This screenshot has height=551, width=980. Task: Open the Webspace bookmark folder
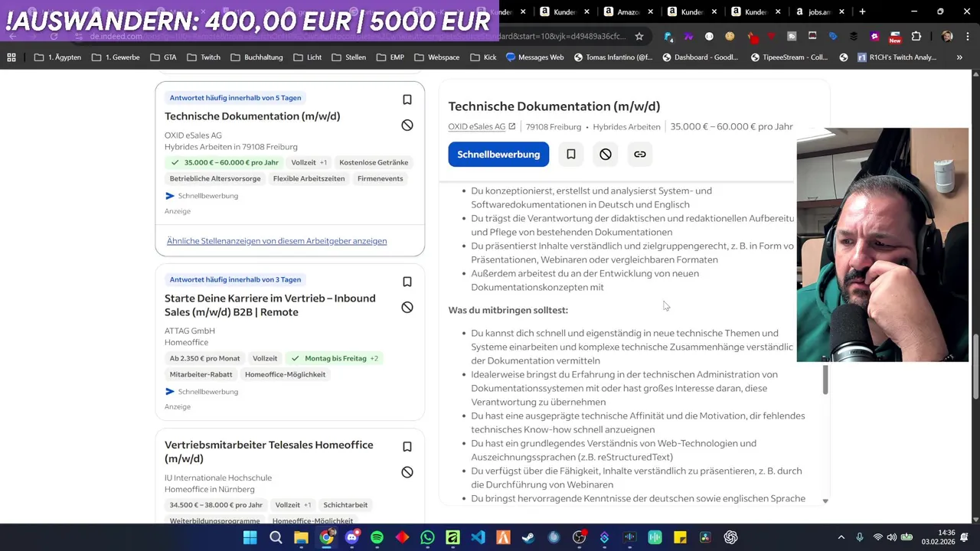click(x=436, y=57)
